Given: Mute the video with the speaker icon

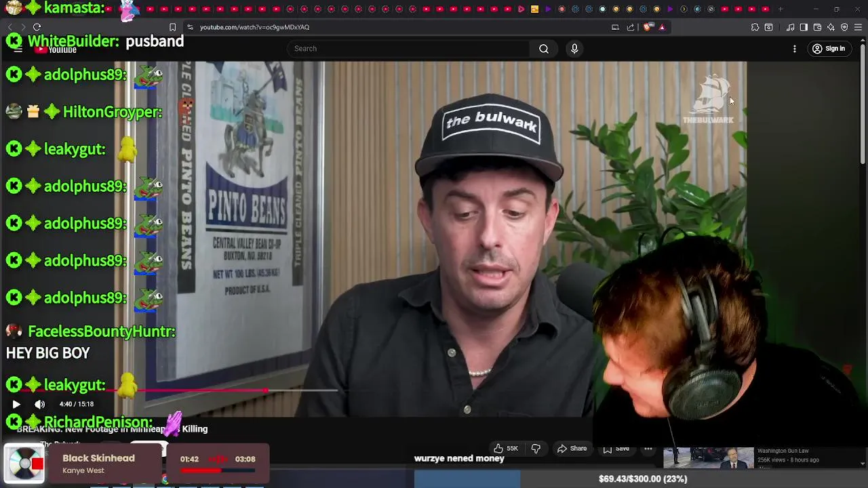Looking at the screenshot, I should [40, 405].
